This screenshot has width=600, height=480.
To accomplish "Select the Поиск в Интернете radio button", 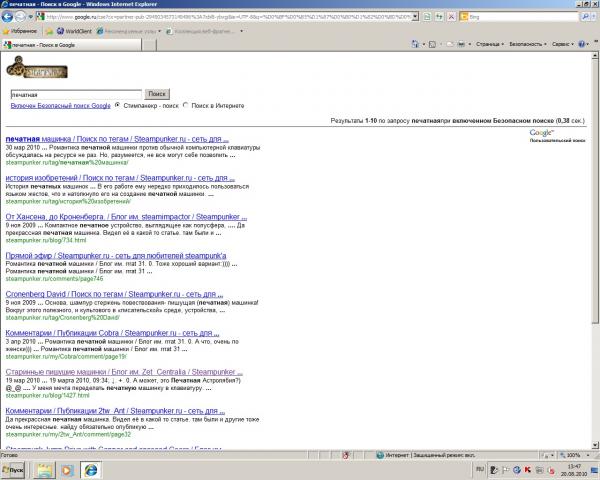I will pyautogui.click(x=186, y=105).
